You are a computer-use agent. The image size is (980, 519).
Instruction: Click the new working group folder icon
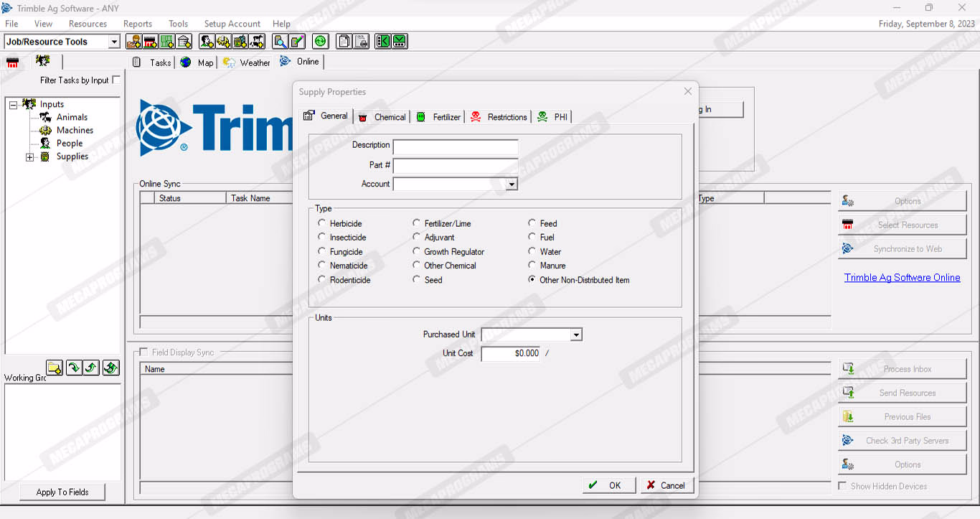55,368
